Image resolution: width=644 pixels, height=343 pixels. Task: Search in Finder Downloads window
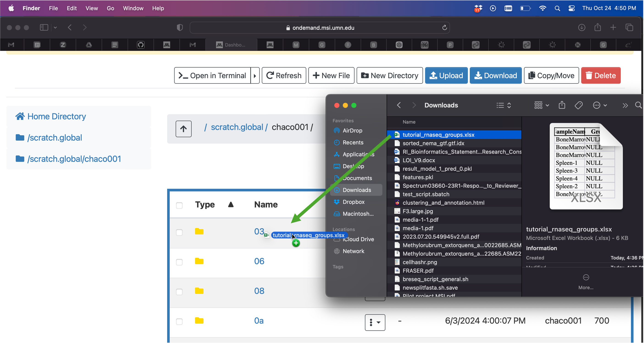(638, 105)
